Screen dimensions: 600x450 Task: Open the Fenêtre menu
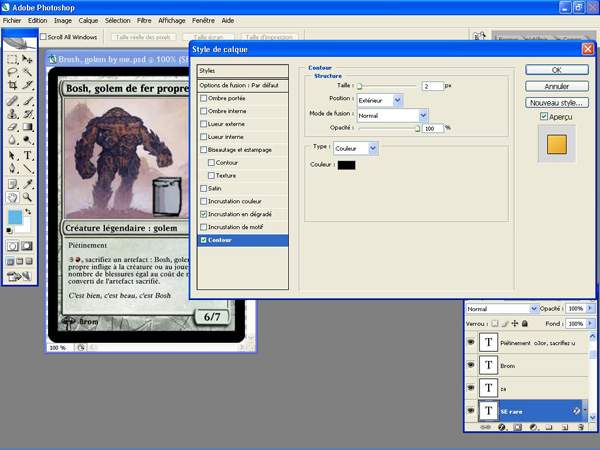pyautogui.click(x=203, y=21)
